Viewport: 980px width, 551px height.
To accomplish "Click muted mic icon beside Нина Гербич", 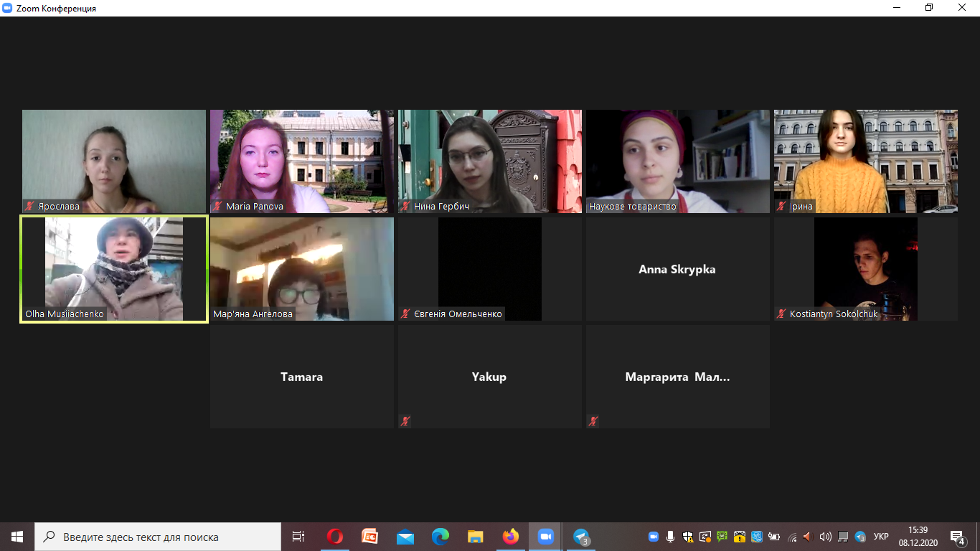I will click(406, 207).
